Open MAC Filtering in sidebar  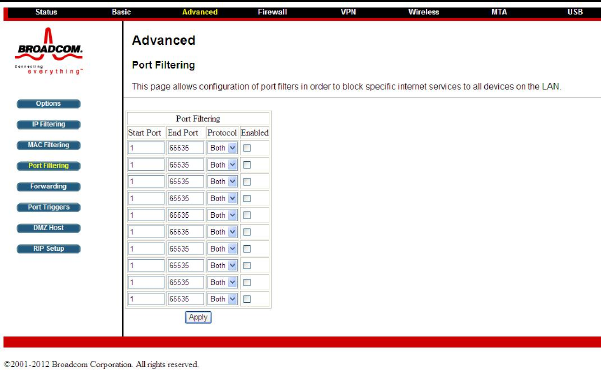click(49, 145)
